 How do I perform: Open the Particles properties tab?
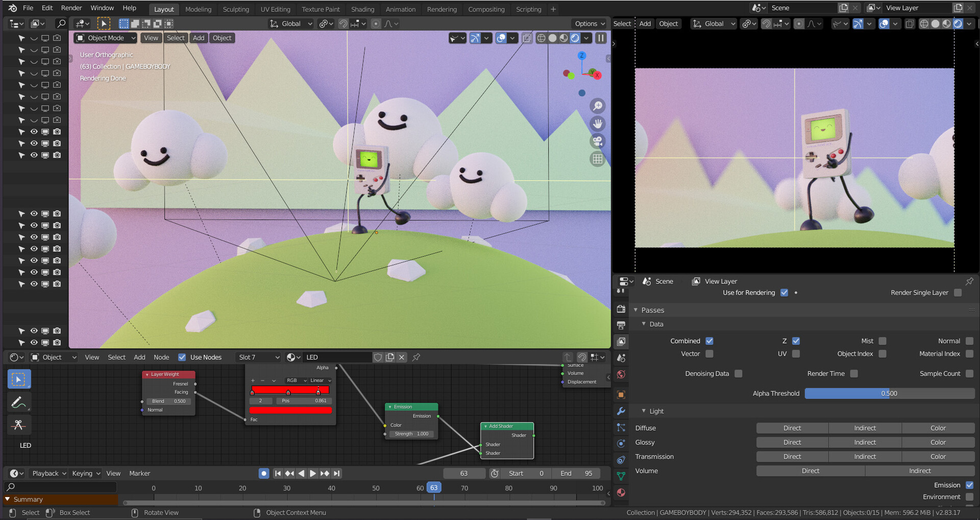click(621, 427)
